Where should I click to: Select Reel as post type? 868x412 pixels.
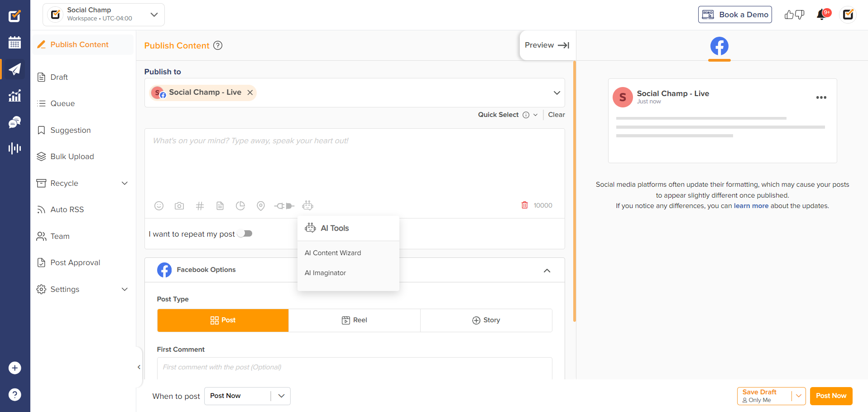pyautogui.click(x=355, y=320)
